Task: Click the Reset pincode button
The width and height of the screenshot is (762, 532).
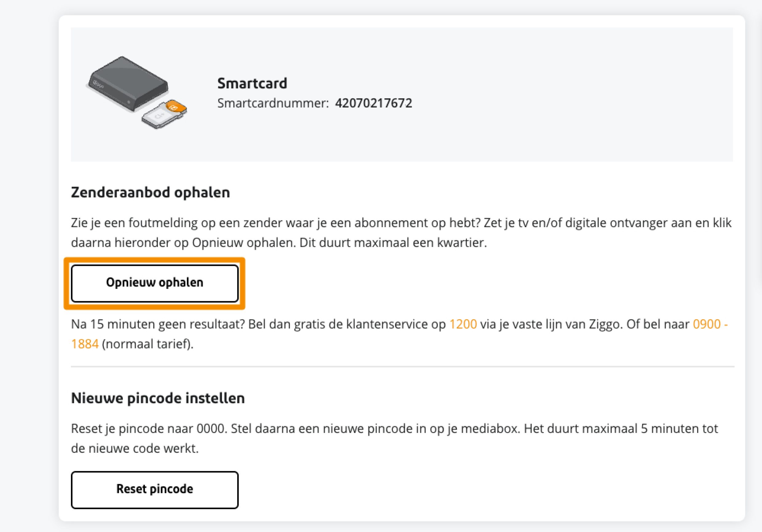Action: click(155, 490)
